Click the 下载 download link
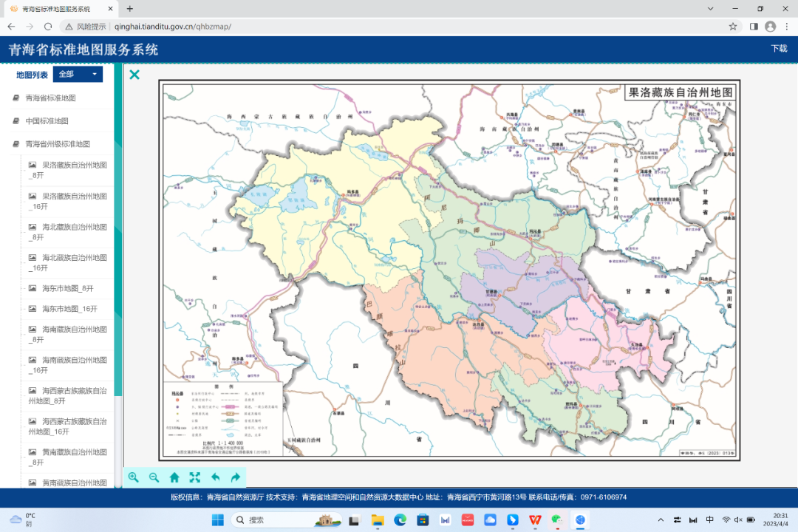This screenshot has height=532, width=798. (x=779, y=48)
